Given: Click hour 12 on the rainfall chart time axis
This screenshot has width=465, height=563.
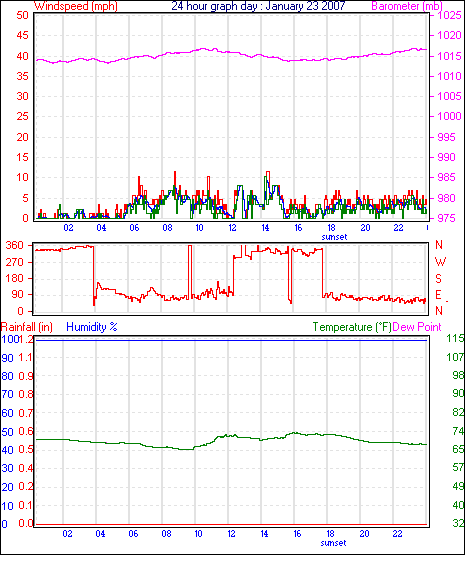Looking at the screenshot, I should (x=232, y=534).
